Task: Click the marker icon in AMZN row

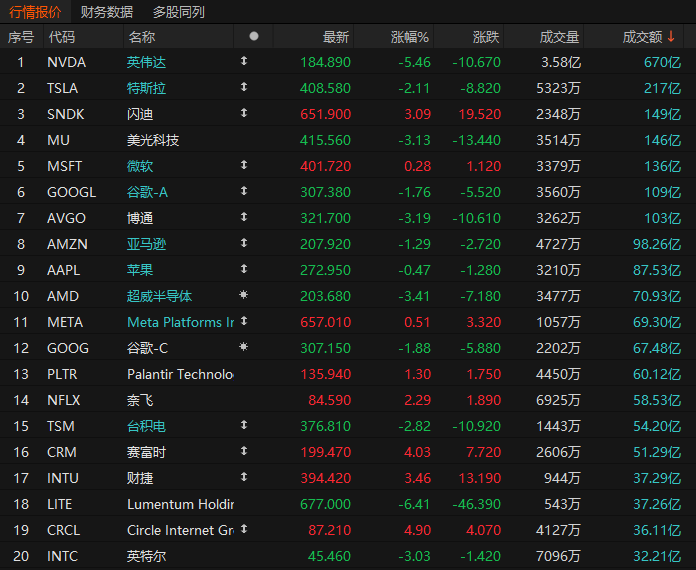Action: (244, 243)
